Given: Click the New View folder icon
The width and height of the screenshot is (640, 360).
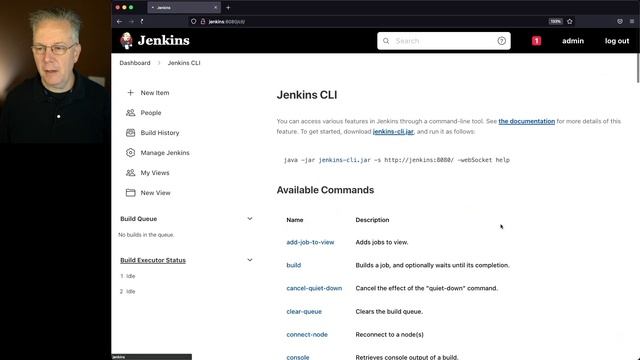Looking at the screenshot, I should tap(131, 193).
